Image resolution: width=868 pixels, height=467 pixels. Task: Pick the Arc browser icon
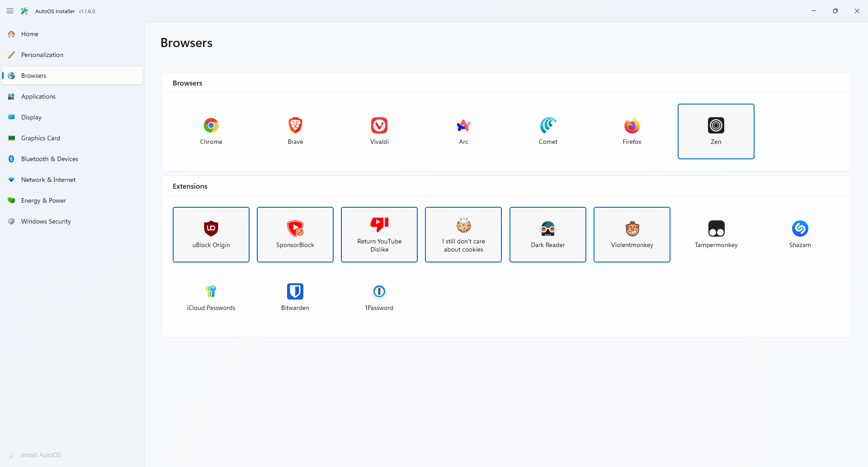tap(463, 125)
